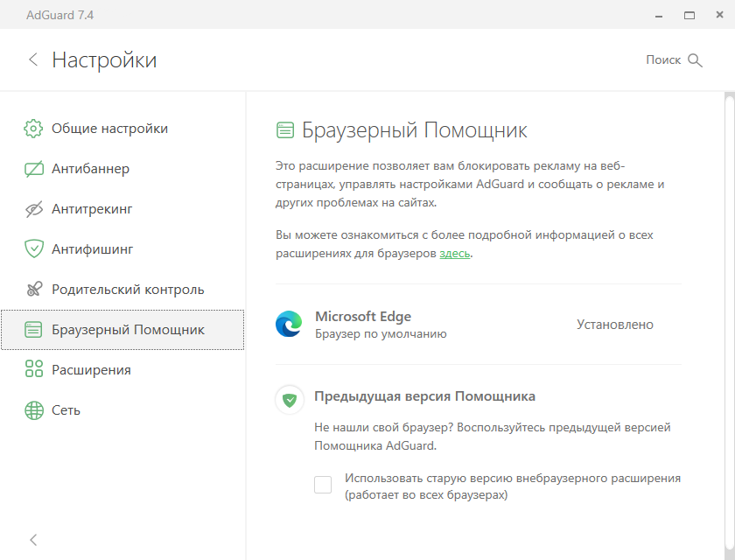
Task: Click the Родительский контроль scissors icon
Action: 34,289
